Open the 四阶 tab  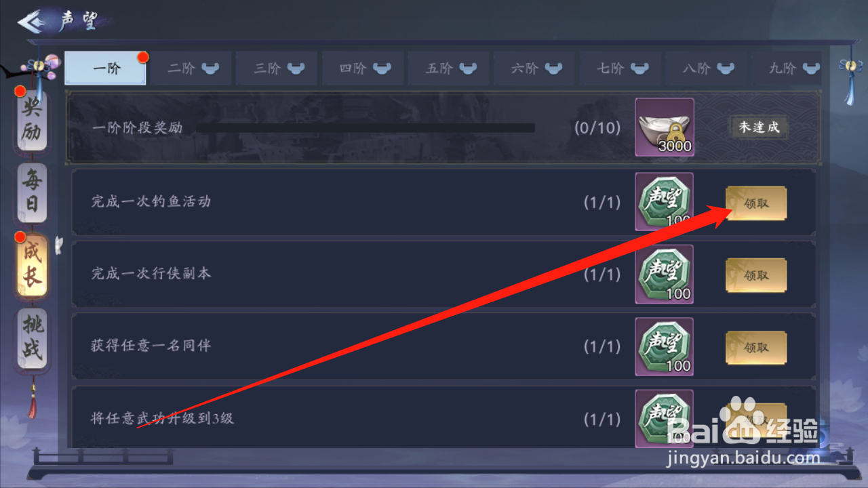363,68
